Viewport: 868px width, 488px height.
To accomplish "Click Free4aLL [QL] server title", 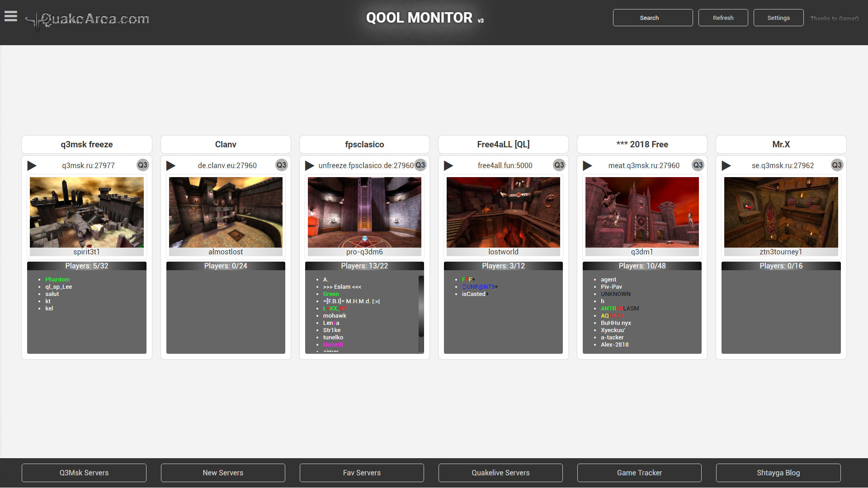I will pyautogui.click(x=503, y=145).
